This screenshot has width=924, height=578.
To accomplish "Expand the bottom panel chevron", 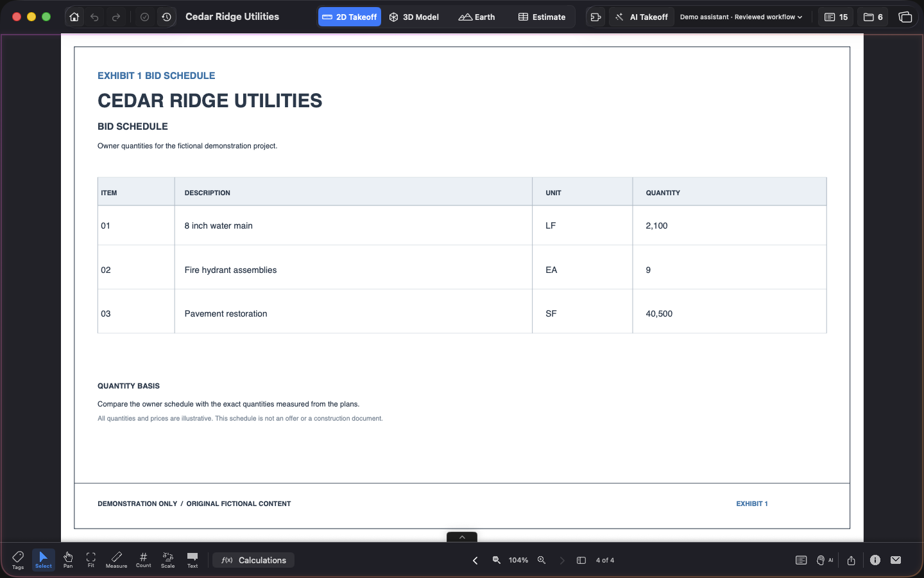I will point(462,537).
